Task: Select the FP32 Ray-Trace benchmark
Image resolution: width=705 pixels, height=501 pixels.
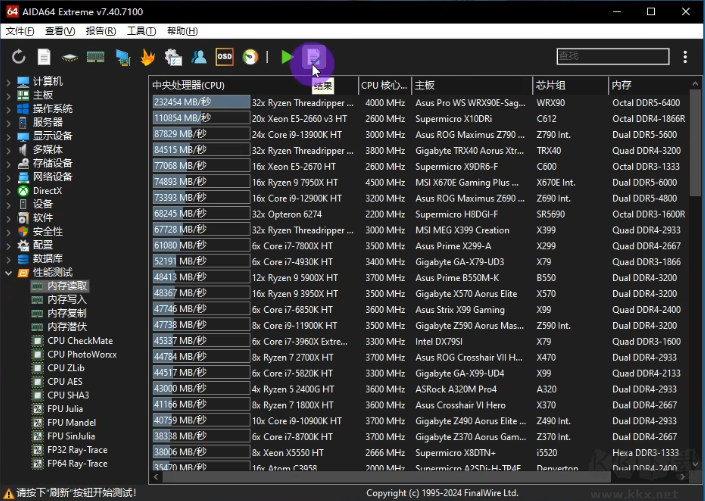Action: (x=77, y=450)
